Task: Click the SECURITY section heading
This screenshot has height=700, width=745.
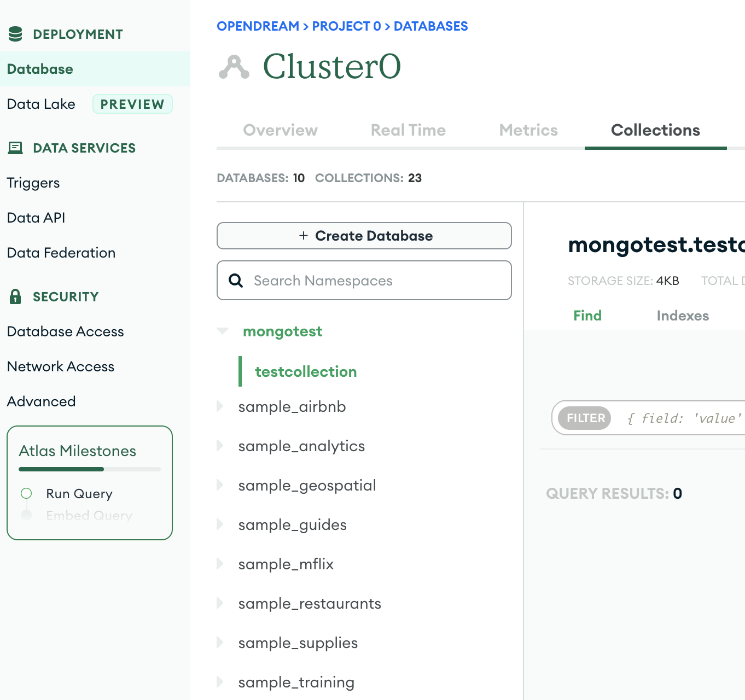Action: coord(66,296)
